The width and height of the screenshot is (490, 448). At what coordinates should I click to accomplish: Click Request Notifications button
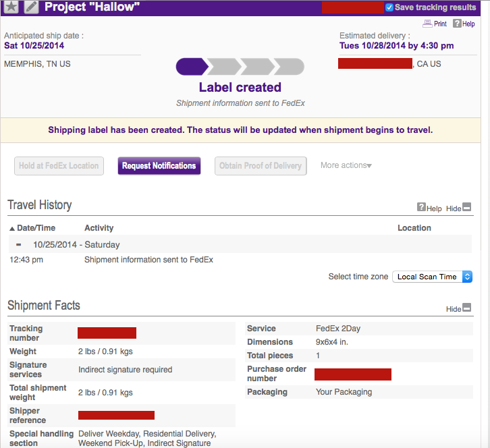tap(159, 166)
